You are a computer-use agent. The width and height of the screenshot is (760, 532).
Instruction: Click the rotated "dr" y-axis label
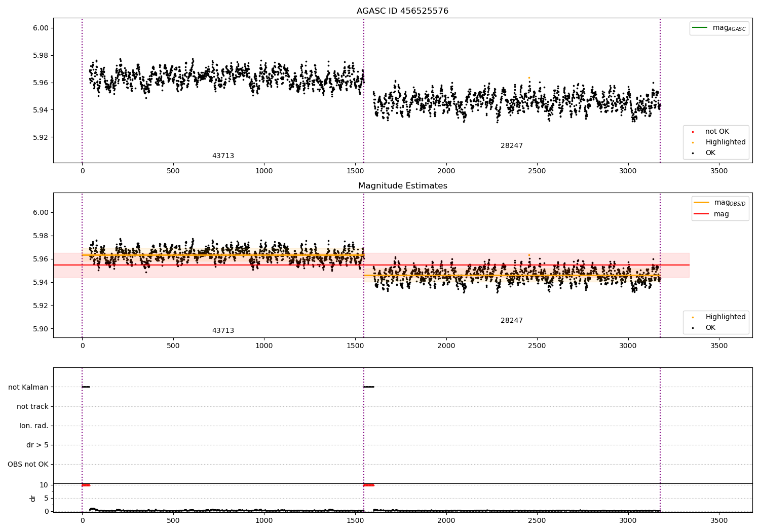point(33,498)
